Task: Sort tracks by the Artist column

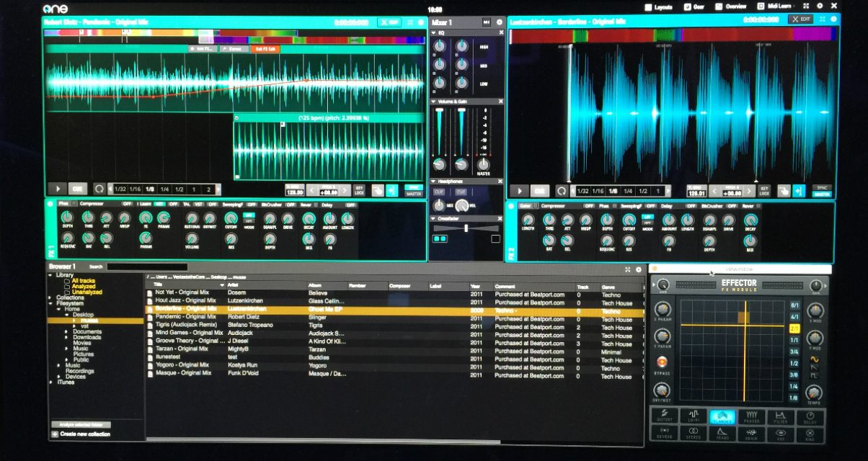Action: 267,286
